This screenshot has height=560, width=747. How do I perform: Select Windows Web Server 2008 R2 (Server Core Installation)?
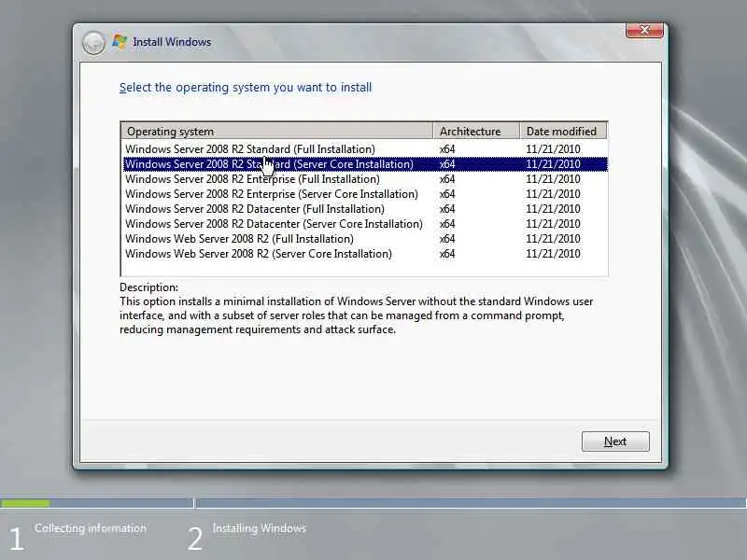point(365,253)
